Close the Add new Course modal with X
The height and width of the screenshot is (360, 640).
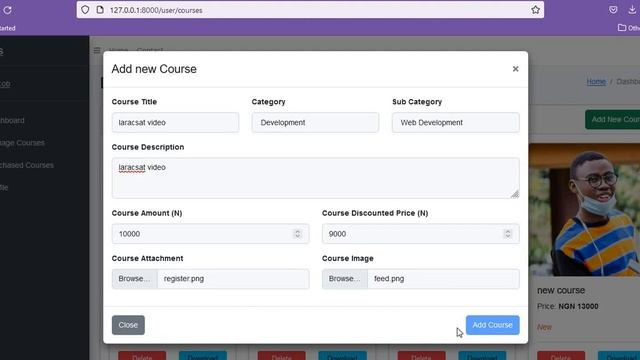pyautogui.click(x=516, y=69)
